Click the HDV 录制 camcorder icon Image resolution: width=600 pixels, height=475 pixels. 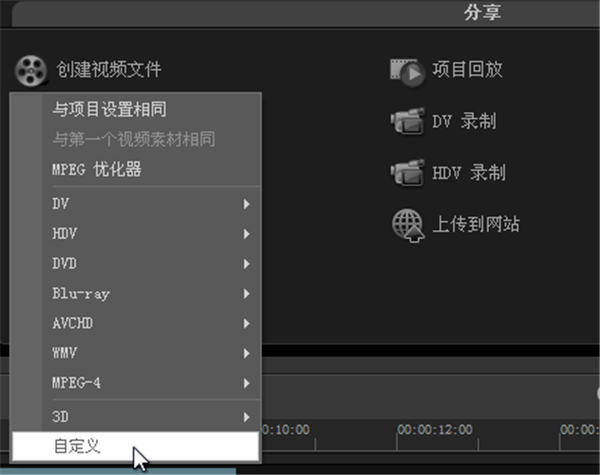click(x=408, y=173)
